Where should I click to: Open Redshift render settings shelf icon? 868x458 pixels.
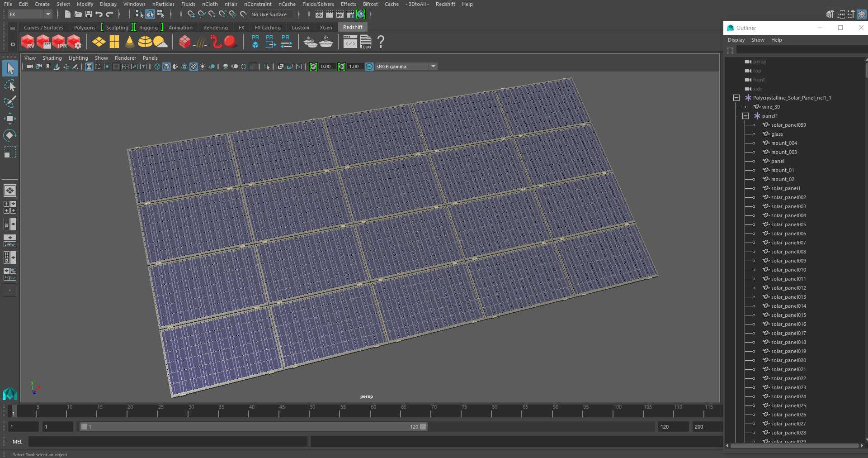(74, 42)
